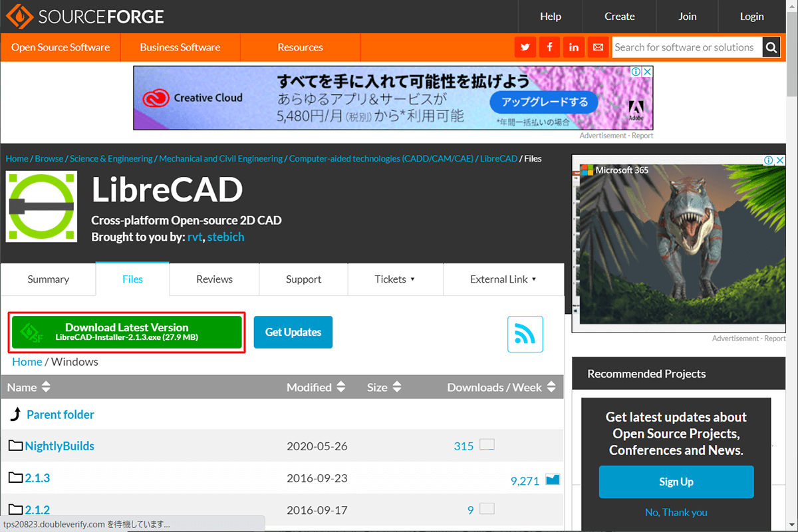
Task: Open the Business Software menu
Action: [180, 47]
